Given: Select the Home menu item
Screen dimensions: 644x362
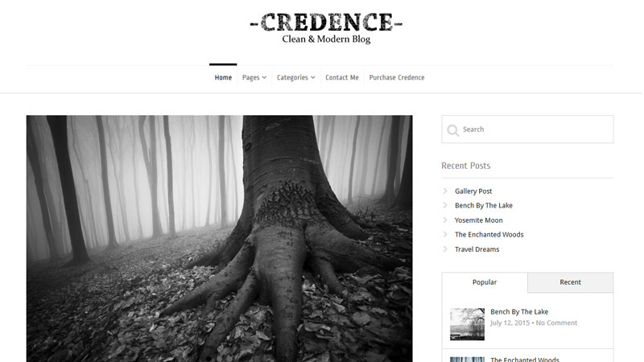Looking at the screenshot, I should [223, 77].
